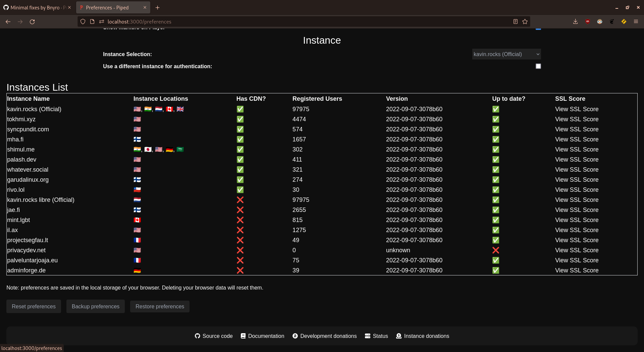This screenshot has height=352, width=644.
Task: Restore down the browser window
Action: point(627,7)
